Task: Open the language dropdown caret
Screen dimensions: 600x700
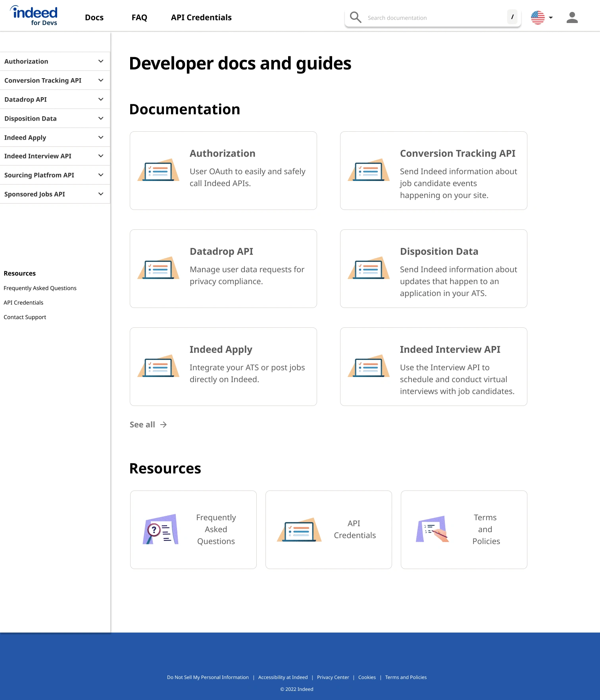Action: pyautogui.click(x=550, y=18)
